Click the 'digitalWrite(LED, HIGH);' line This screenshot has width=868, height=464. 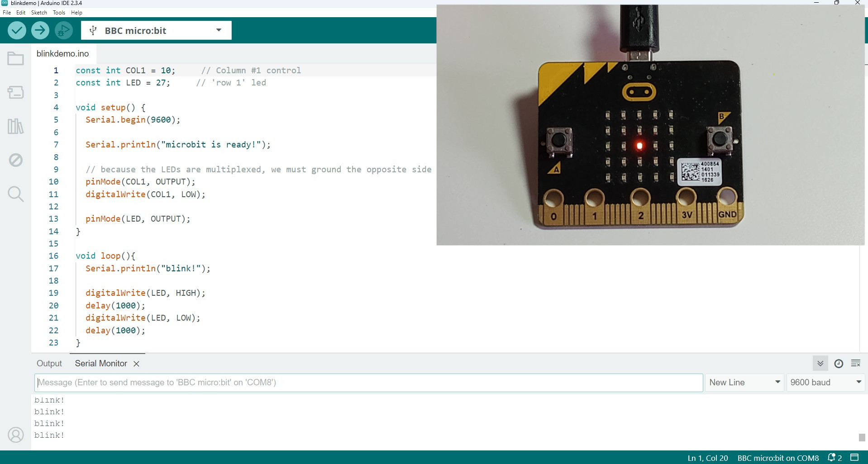(145, 293)
